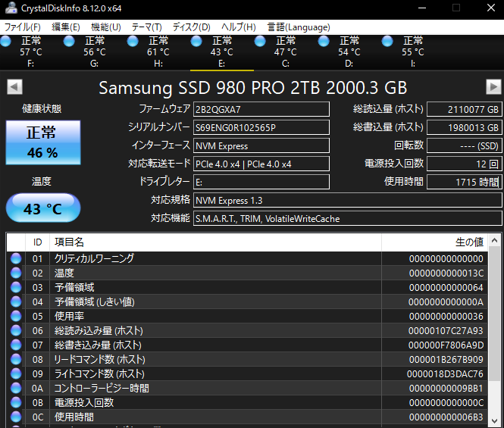Open the テーマ(T) menu
This screenshot has width=504, height=428.
(147, 27)
